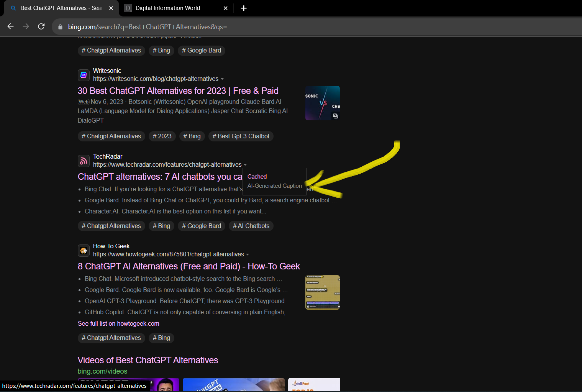This screenshot has height=392, width=582.
Task: Expand dropdown arrow next to TechRadar URL
Action: point(245,165)
